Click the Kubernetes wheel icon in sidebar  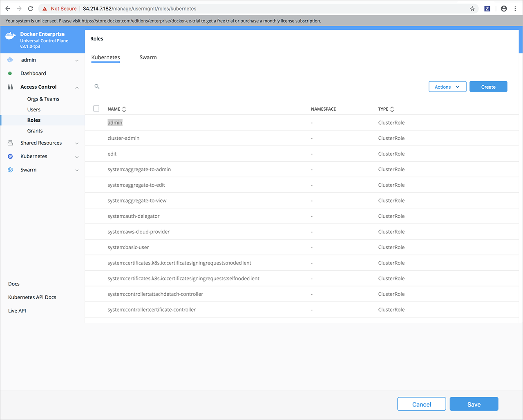point(10,156)
